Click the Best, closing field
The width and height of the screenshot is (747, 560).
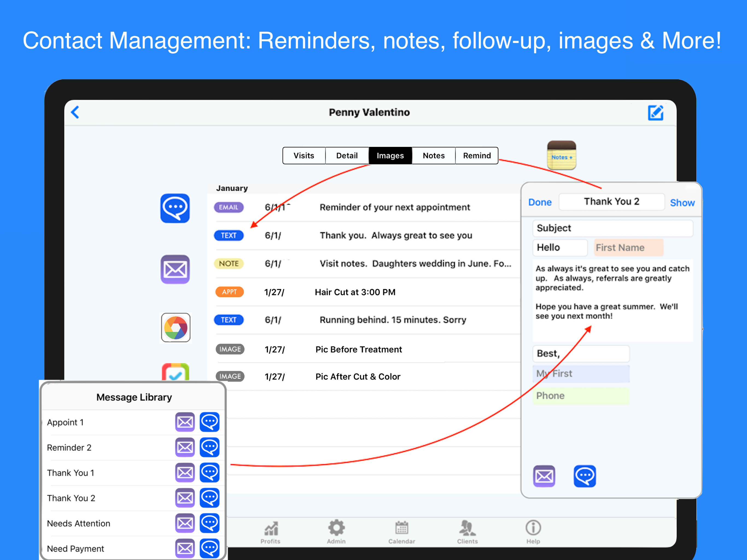point(581,353)
